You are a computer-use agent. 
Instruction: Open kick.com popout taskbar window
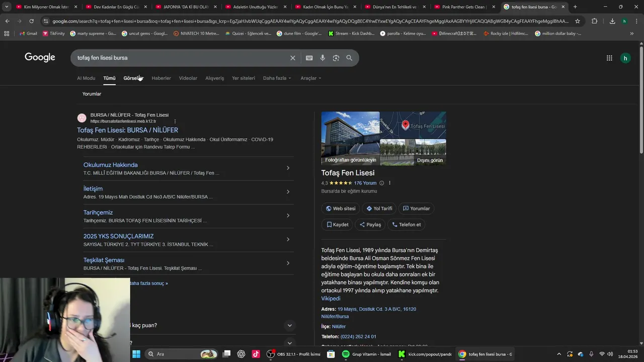click(426, 354)
